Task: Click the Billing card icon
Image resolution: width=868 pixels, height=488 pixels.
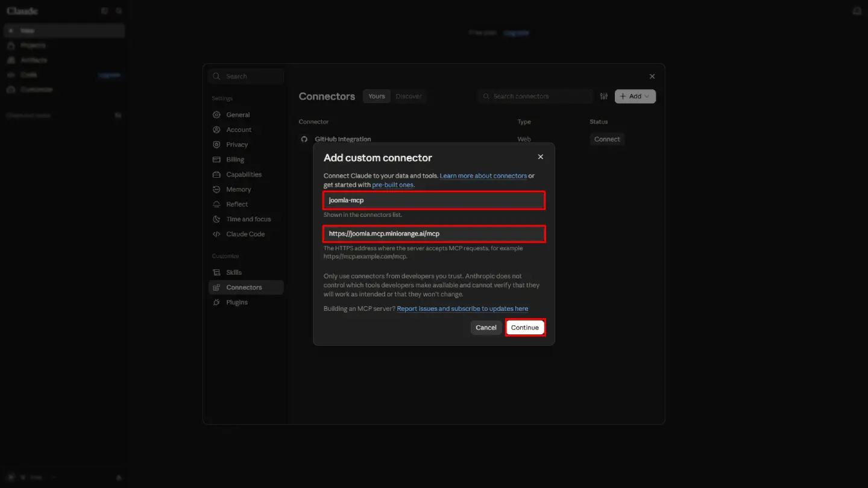Action: (x=216, y=160)
